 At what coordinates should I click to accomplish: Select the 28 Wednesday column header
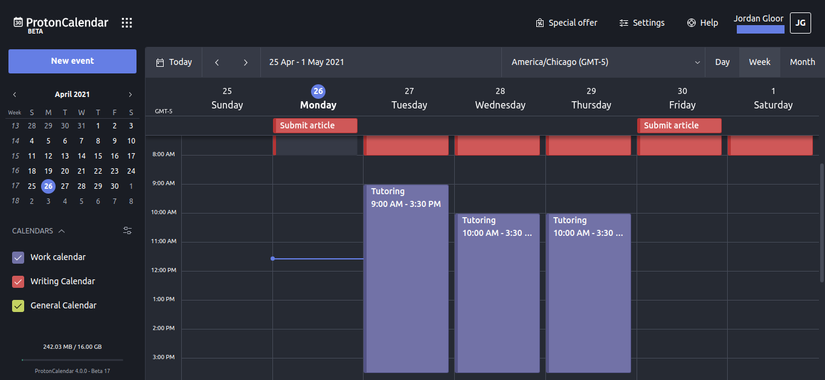point(500,98)
